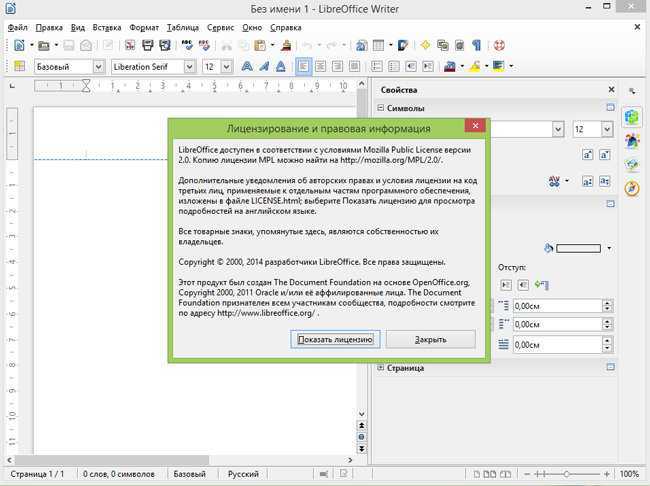Image resolution: width=650 pixels, height=486 pixels.
Task: Export directly as PDF
Action: pos(130,45)
